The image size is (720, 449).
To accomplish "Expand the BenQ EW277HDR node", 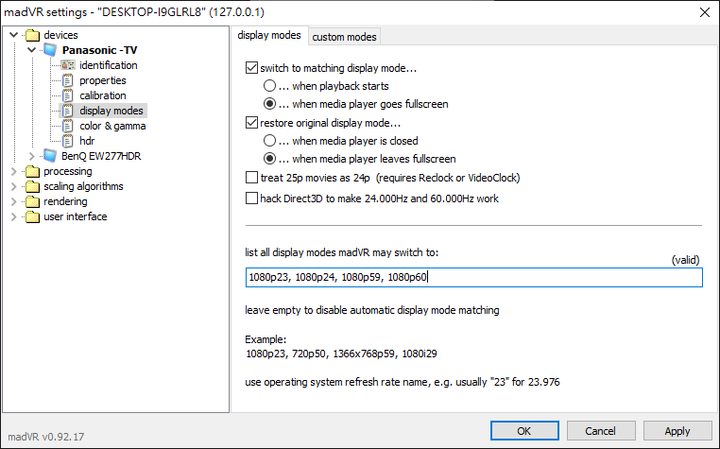I will tap(31, 157).
